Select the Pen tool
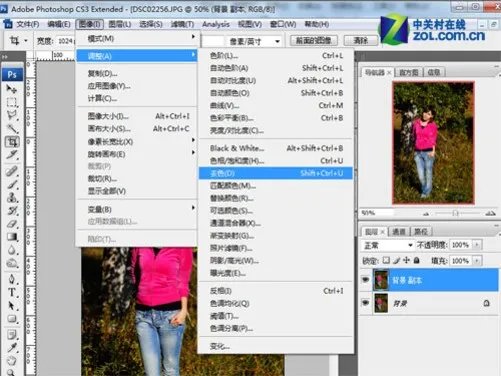 point(12,279)
